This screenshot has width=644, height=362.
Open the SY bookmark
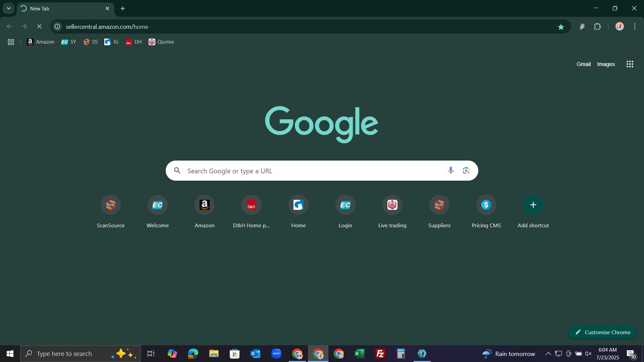(69, 42)
